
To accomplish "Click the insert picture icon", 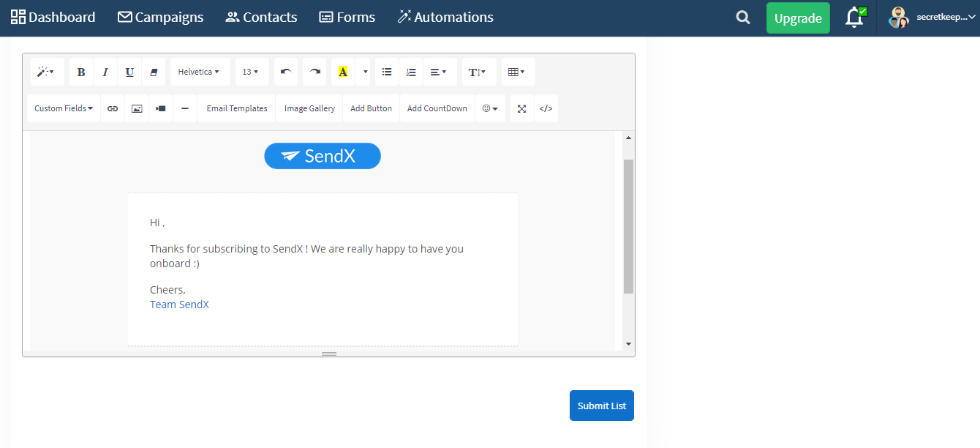I will 137,108.
